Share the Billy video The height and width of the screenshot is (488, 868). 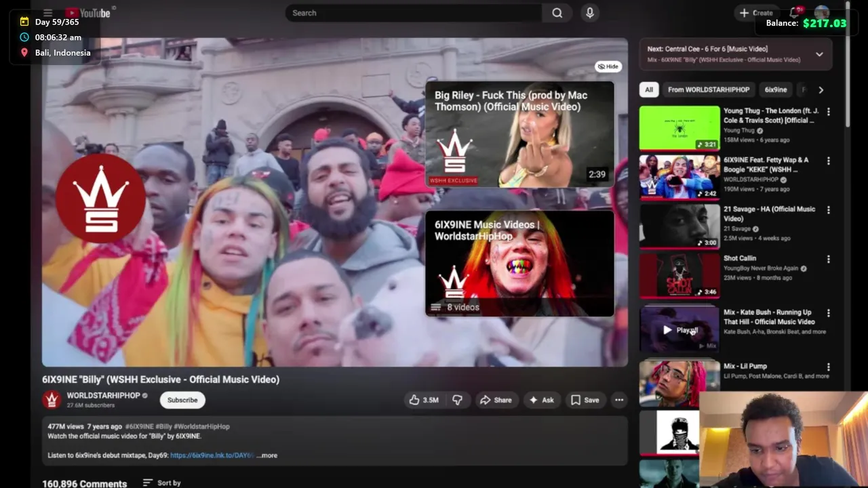coord(496,400)
